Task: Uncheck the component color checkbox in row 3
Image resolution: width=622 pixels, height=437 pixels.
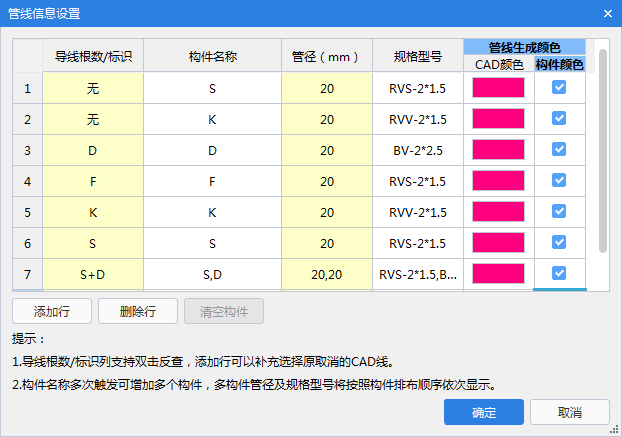Action: click(559, 150)
